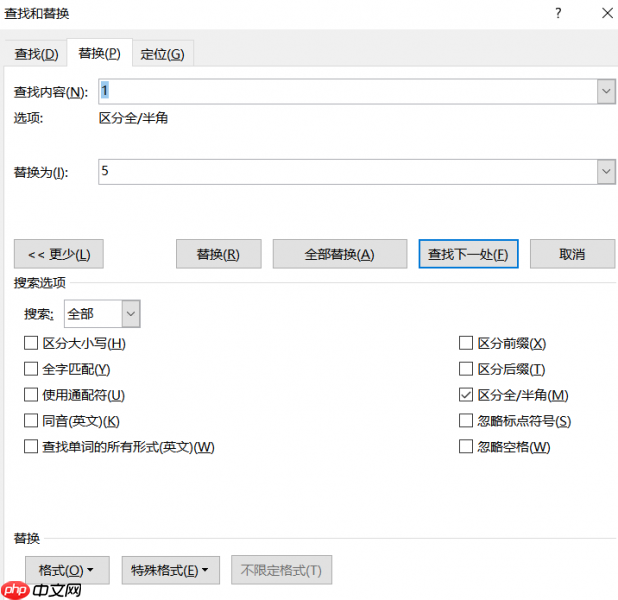Expand the 替换为 history dropdown
The width and height of the screenshot is (618, 600).
pyautogui.click(x=606, y=171)
